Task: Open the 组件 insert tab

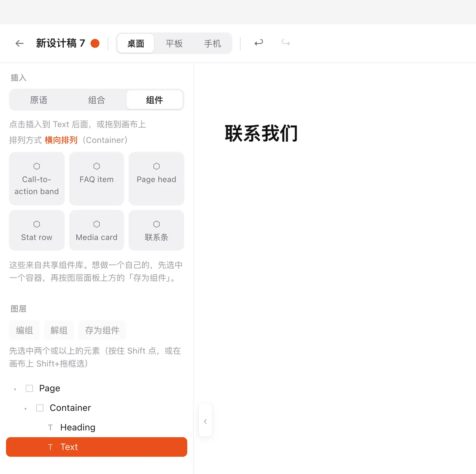Action: (x=154, y=100)
